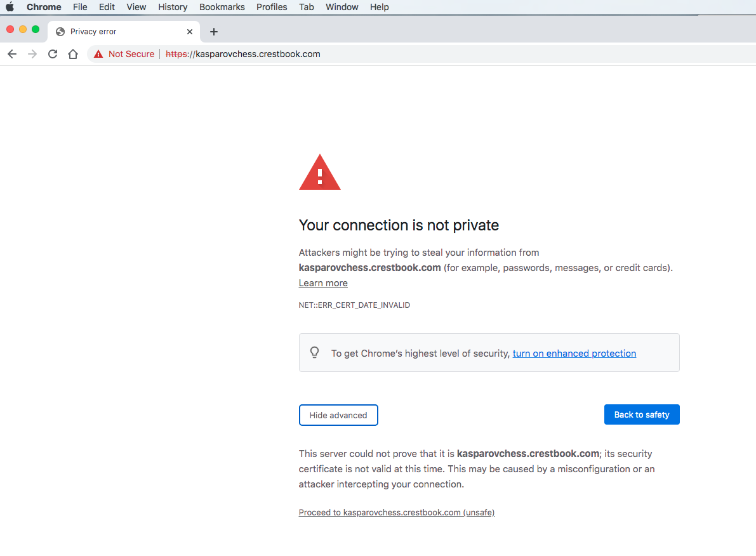This screenshot has height=556, width=756.
Task: Go to the home page icon
Action: tap(73, 54)
